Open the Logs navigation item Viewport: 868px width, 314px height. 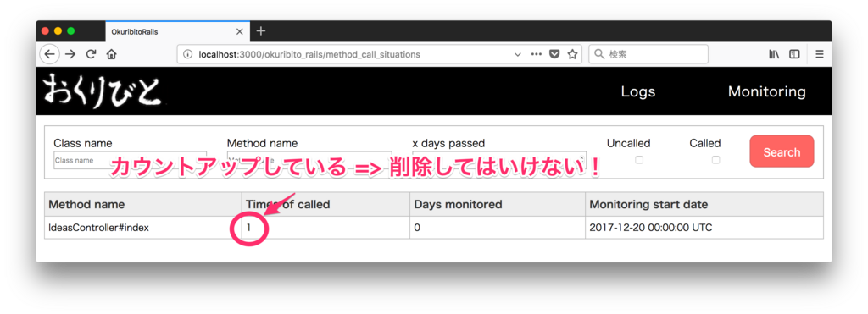(638, 91)
